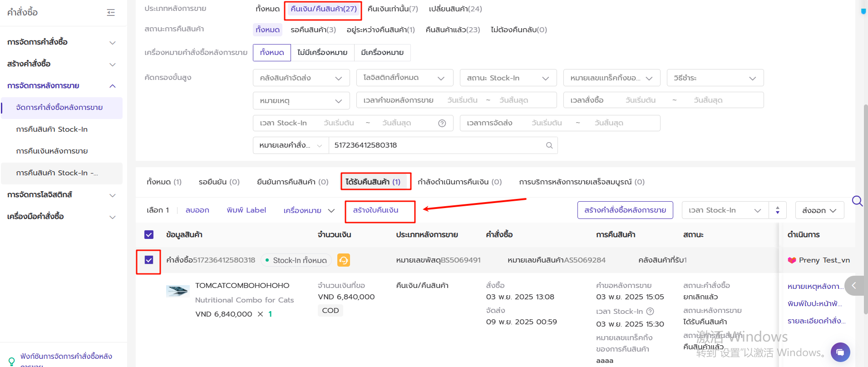
Task: Click the gray side panel collapse arrow
Action: tap(854, 286)
